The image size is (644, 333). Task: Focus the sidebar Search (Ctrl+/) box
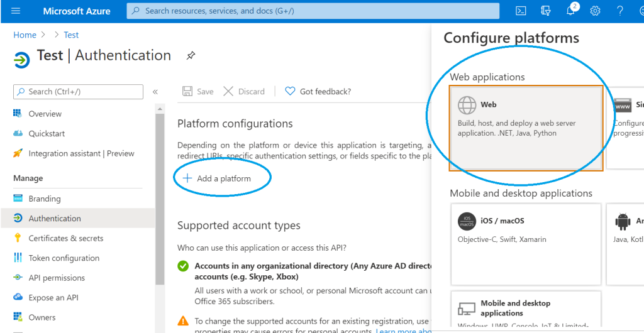click(x=78, y=92)
